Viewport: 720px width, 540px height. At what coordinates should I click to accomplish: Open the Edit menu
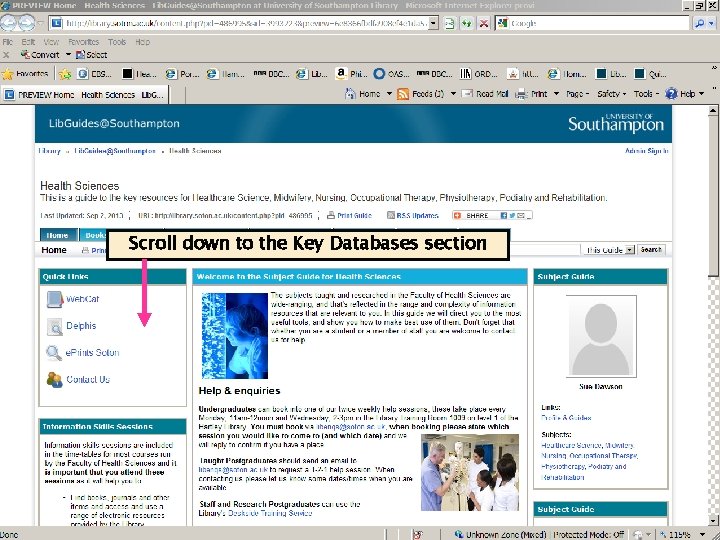(28, 42)
